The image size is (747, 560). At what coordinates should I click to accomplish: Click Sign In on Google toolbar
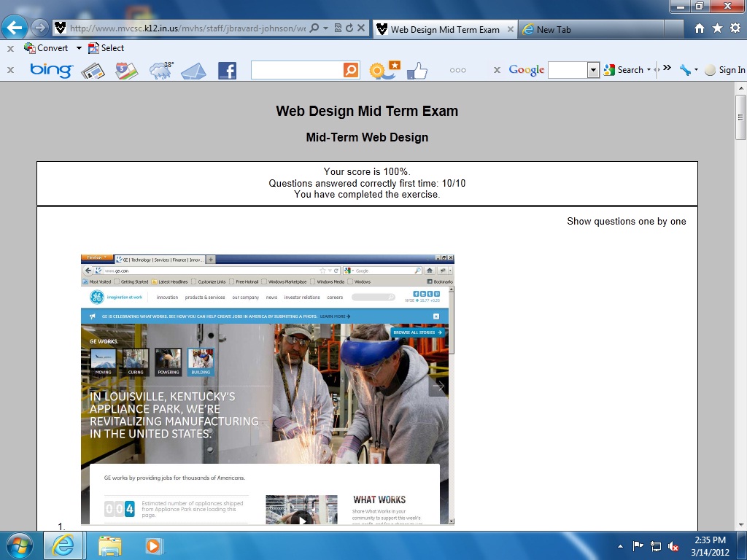731,70
